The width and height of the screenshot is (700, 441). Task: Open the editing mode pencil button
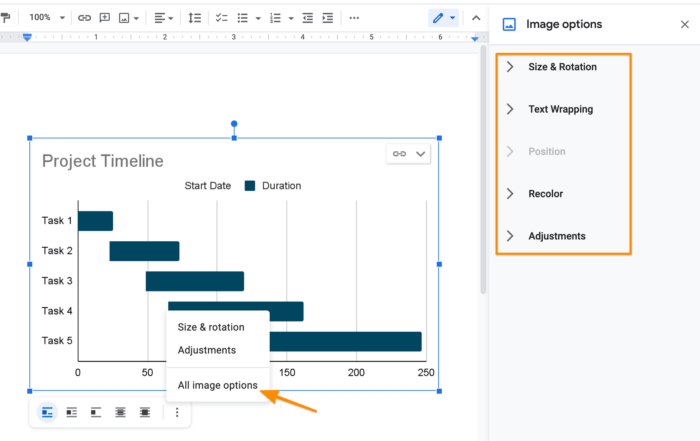coord(443,18)
